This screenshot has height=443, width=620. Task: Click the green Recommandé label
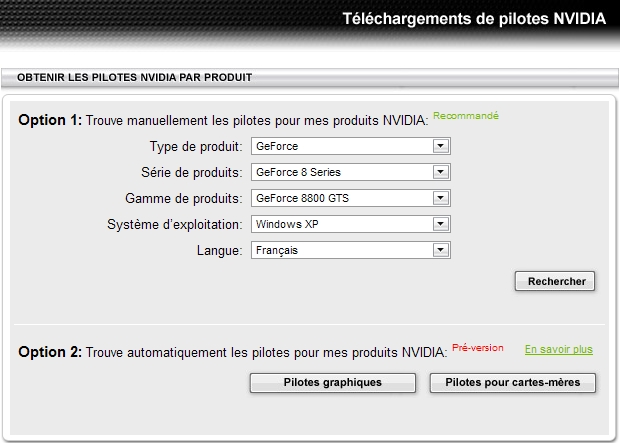(465, 116)
